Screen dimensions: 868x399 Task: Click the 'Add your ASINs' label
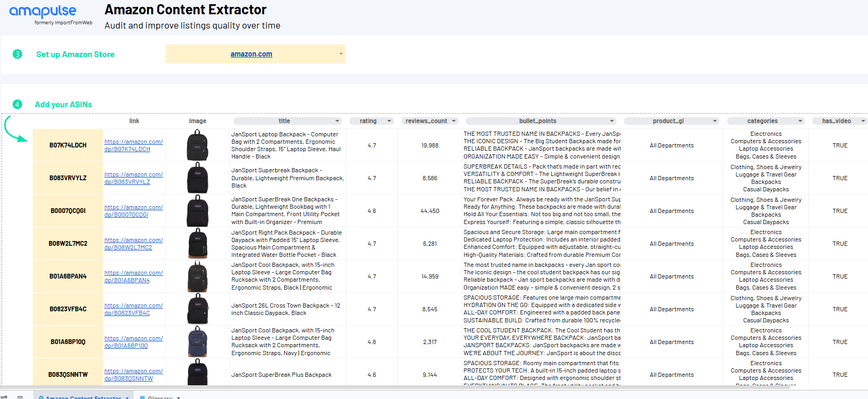pos(63,105)
